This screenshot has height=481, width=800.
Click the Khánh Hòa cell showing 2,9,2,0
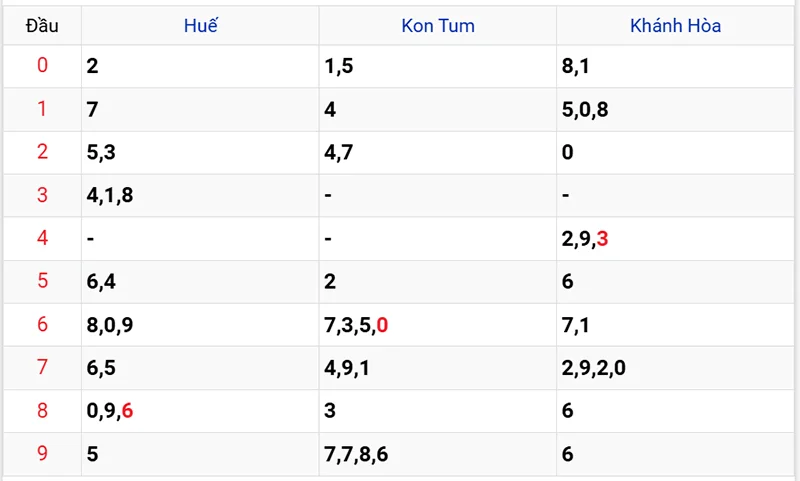594,368
